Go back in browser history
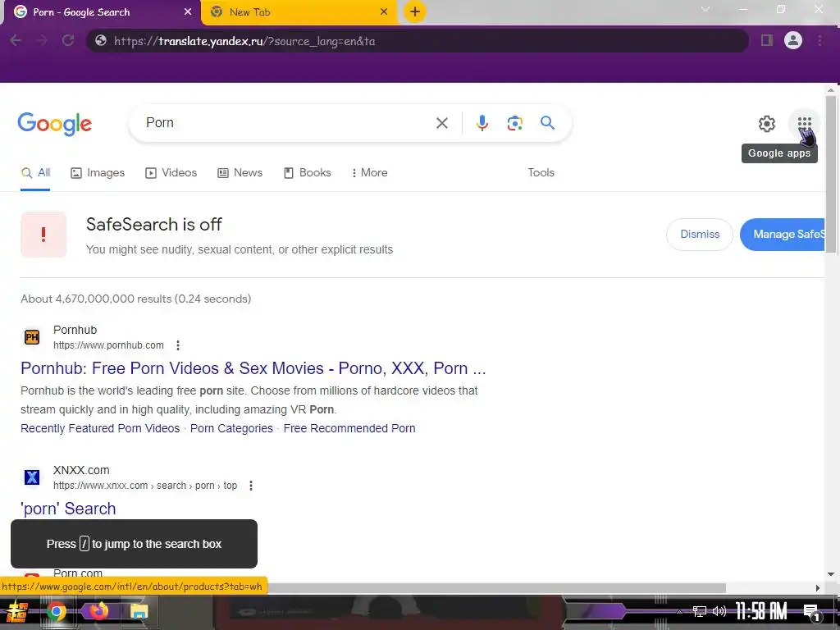The width and height of the screenshot is (840, 630). [x=16, y=41]
